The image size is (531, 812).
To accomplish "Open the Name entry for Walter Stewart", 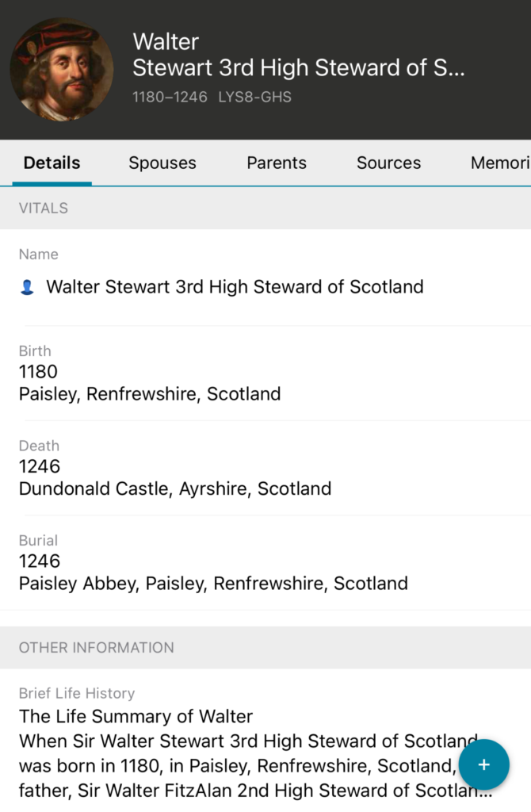I will (235, 287).
